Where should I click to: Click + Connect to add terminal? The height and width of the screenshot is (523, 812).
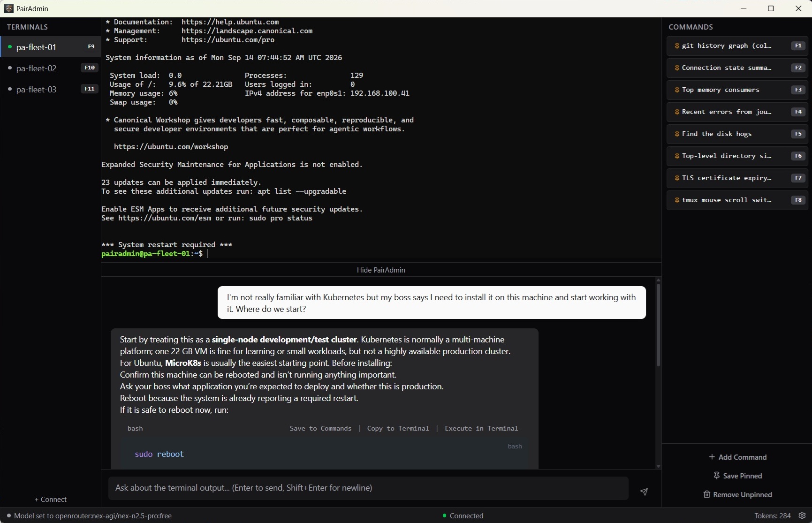coord(51,499)
